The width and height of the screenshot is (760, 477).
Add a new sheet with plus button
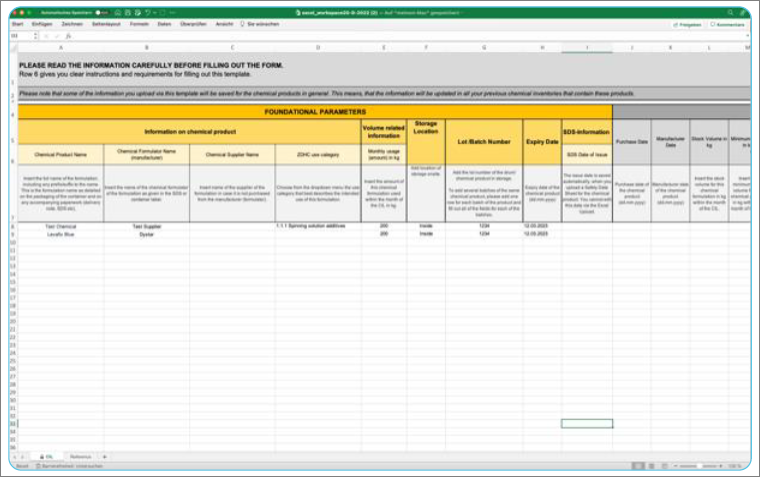(104, 457)
